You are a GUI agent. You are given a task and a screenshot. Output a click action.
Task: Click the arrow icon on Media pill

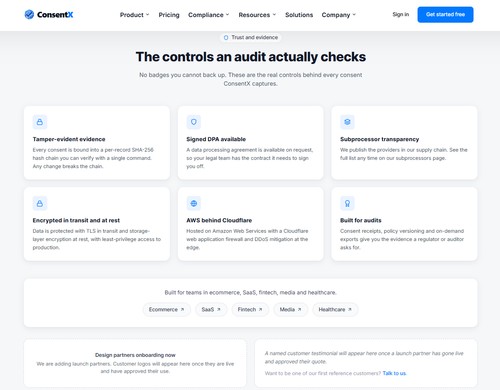299,309
